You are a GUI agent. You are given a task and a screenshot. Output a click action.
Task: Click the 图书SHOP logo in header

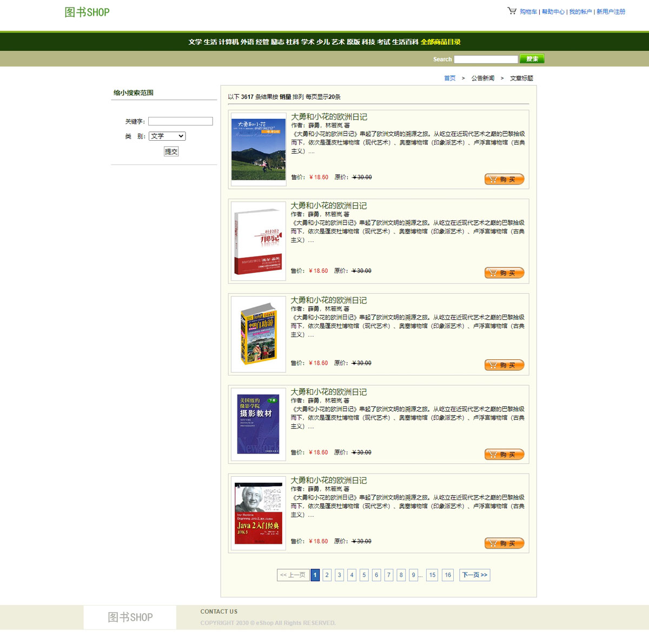coord(87,12)
